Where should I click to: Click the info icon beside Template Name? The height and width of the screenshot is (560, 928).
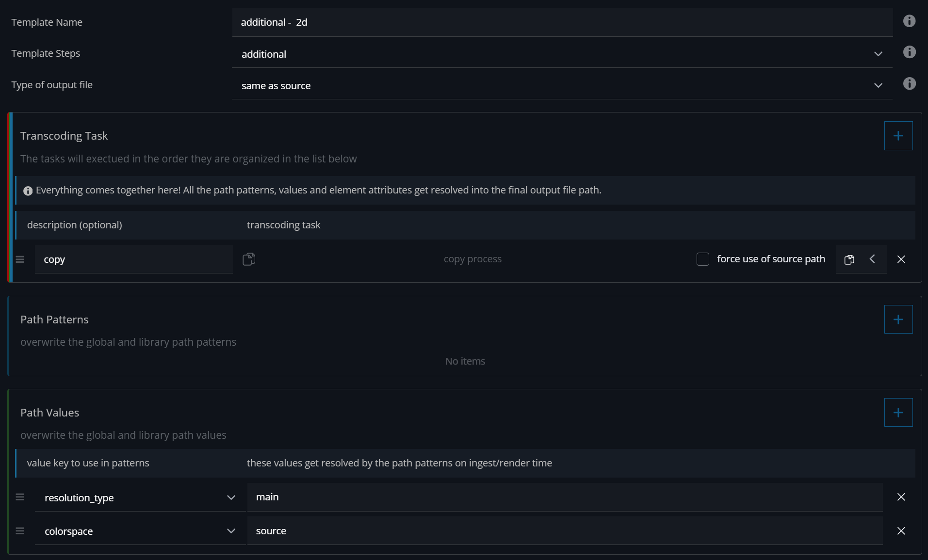[x=909, y=21]
